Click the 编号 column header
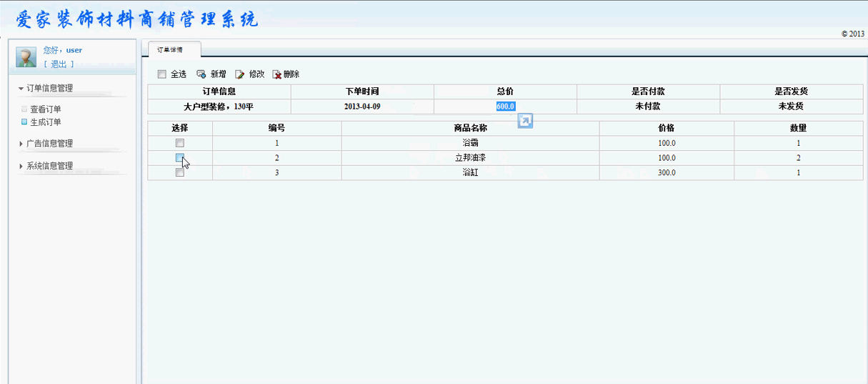 tap(277, 128)
